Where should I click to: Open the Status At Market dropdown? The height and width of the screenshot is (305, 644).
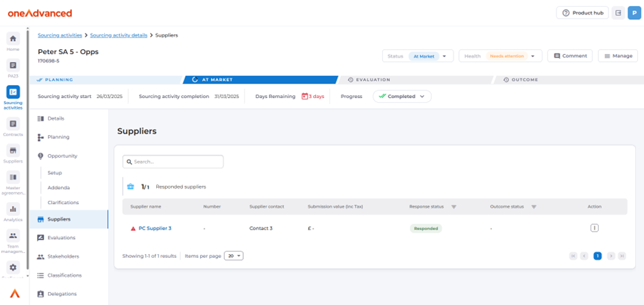click(418, 56)
